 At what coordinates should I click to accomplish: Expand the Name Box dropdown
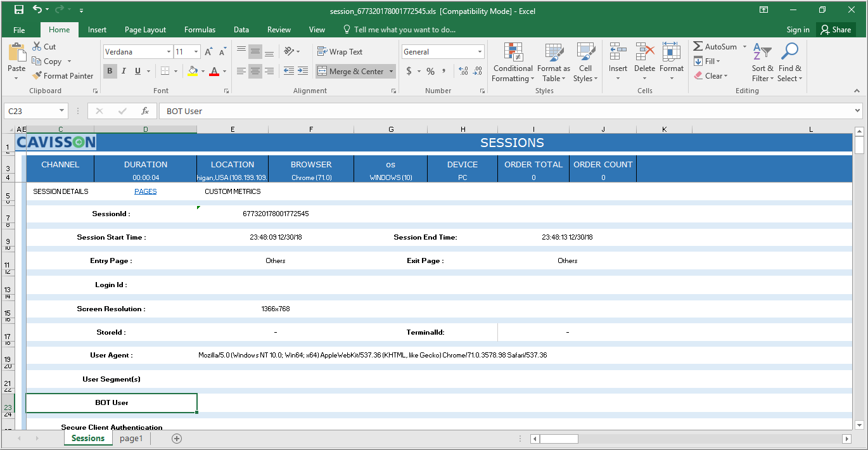pyautogui.click(x=61, y=111)
